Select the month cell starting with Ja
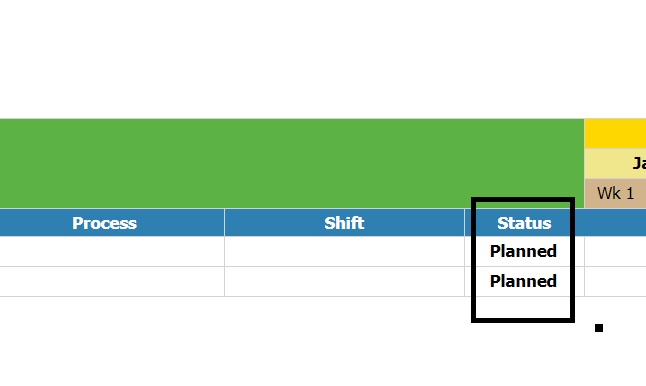 615,164
